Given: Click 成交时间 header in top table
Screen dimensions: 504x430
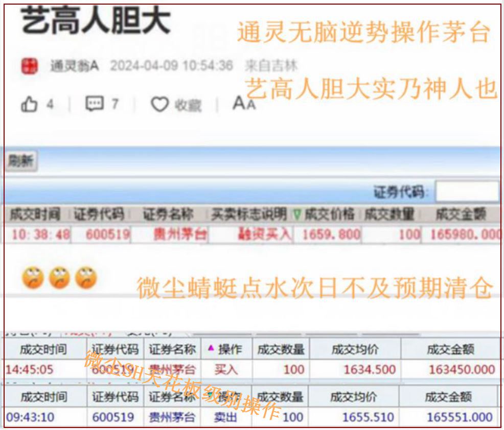Looking at the screenshot, I should (35, 214).
